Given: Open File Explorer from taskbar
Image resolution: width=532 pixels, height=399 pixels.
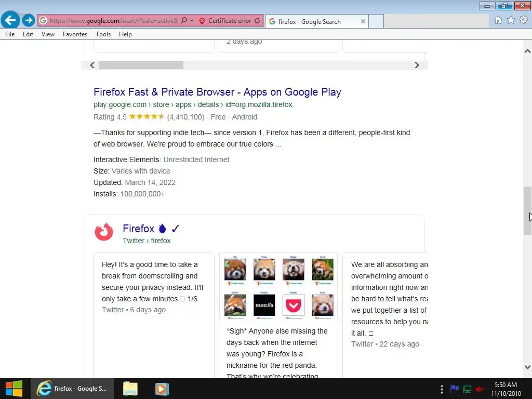Looking at the screenshot, I should [x=130, y=389].
